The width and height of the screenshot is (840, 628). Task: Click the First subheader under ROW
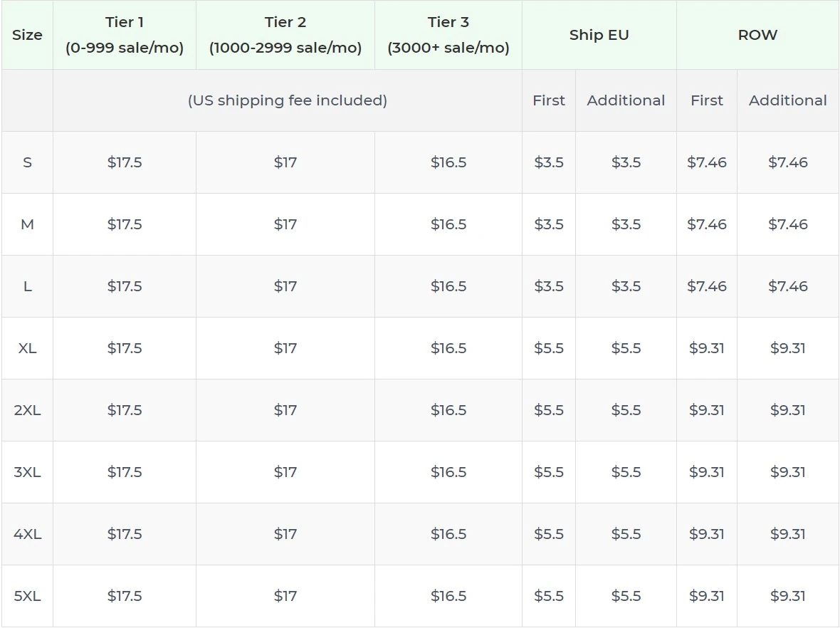[x=706, y=100]
